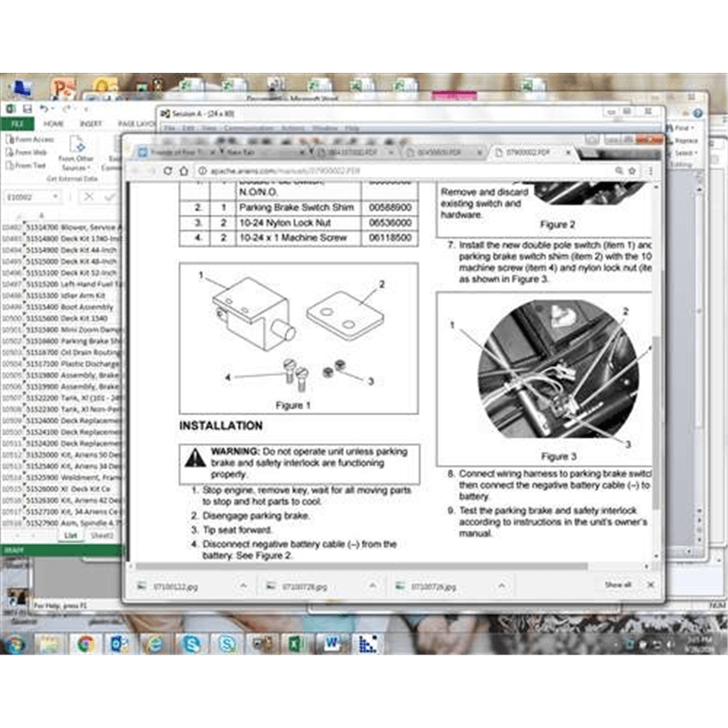This screenshot has height=728, width=728.
Task: Click the Chrome address bar URL
Action: (x=285, y=171)
